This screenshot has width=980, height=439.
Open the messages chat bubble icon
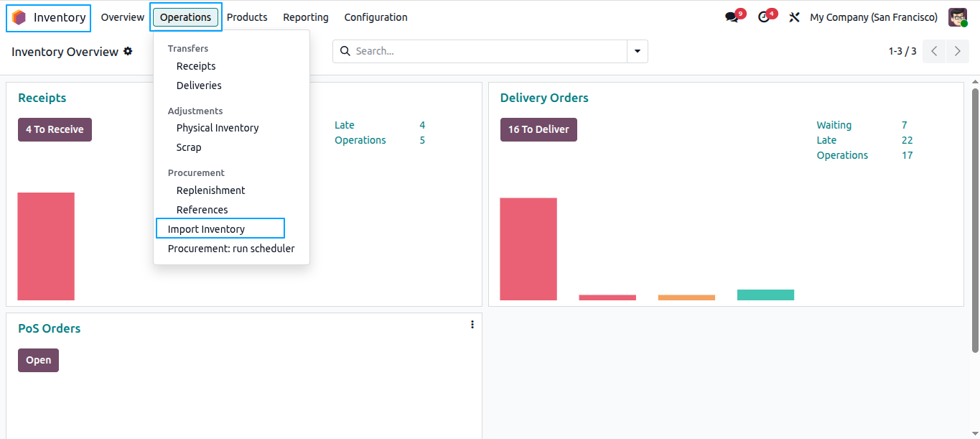coord(732,17)
